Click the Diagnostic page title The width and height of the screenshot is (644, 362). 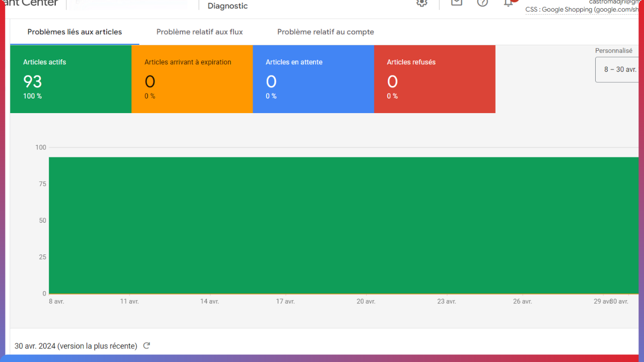pyautogui.click(x=227, y=6)
